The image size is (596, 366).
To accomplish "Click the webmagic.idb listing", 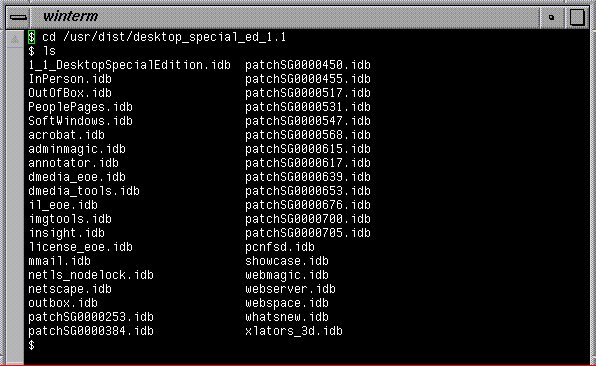I will tap(287, 275).
